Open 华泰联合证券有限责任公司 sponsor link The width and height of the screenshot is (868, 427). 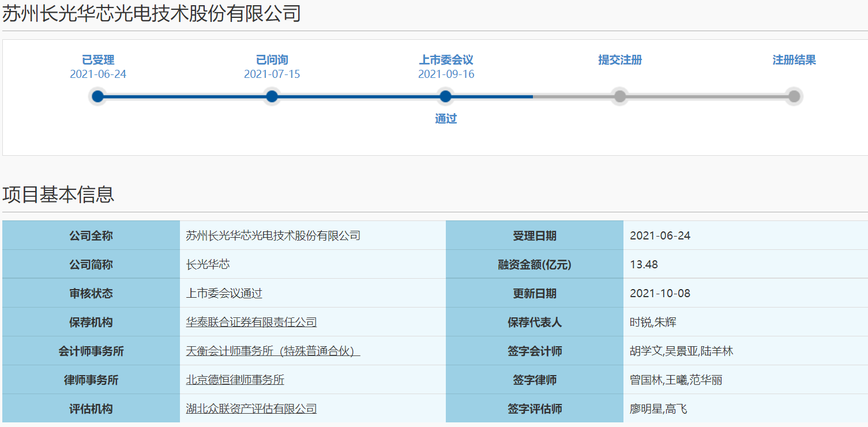251,322
